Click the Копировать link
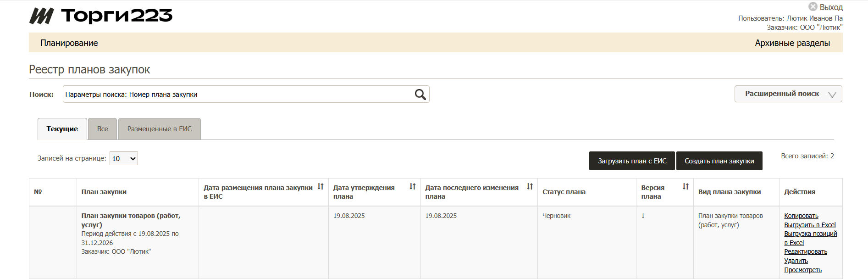The height and width of the screenshot is (279, 868). point(801,216)
